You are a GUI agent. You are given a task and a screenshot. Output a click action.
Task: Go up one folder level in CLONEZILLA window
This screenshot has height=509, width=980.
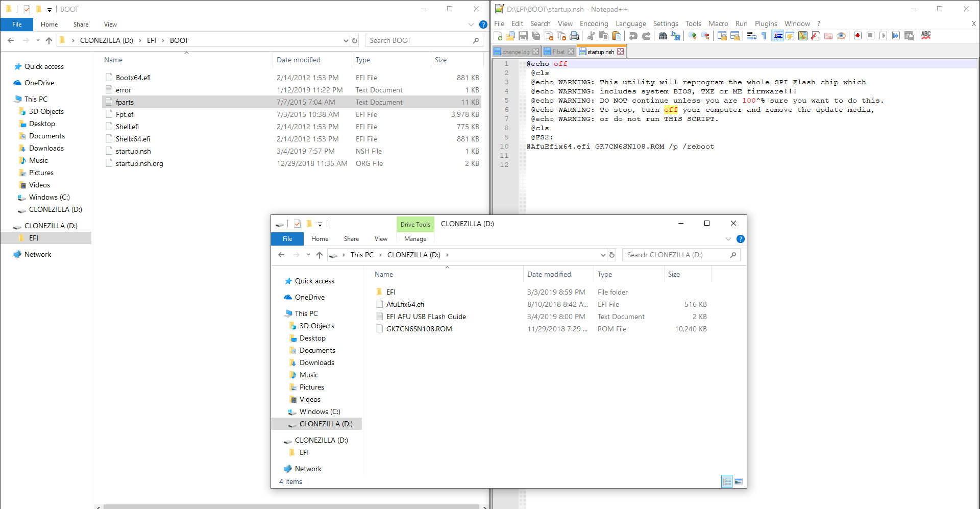[x=320, y=254]
